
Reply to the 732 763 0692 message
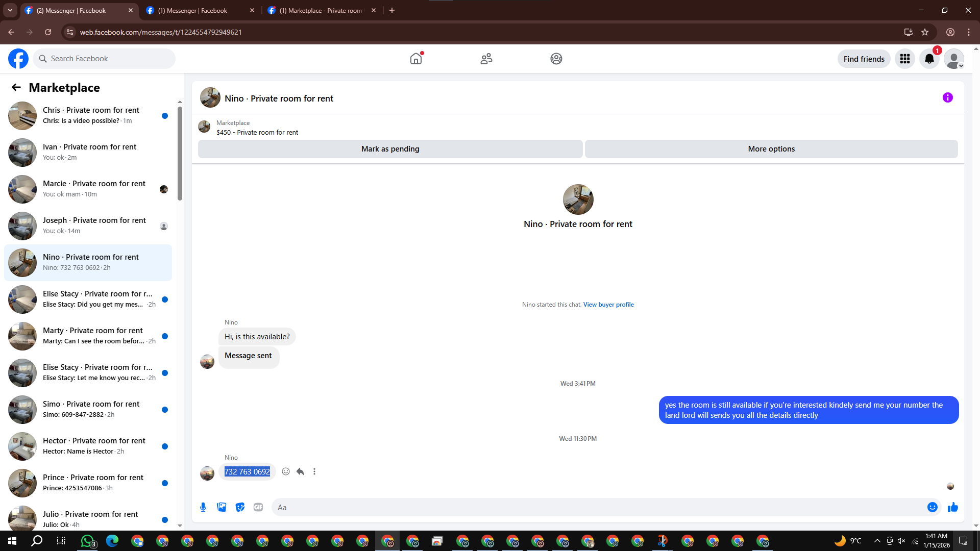pos(300,471)
